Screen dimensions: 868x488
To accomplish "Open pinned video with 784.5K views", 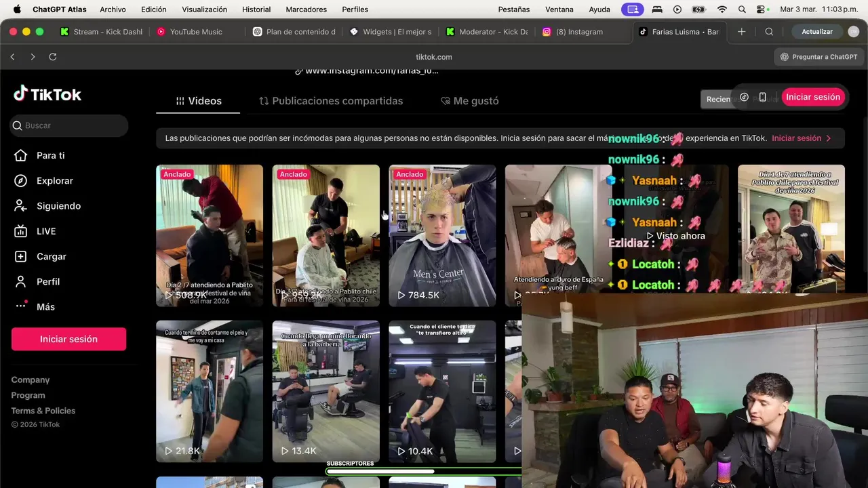I will coord(442,236).
